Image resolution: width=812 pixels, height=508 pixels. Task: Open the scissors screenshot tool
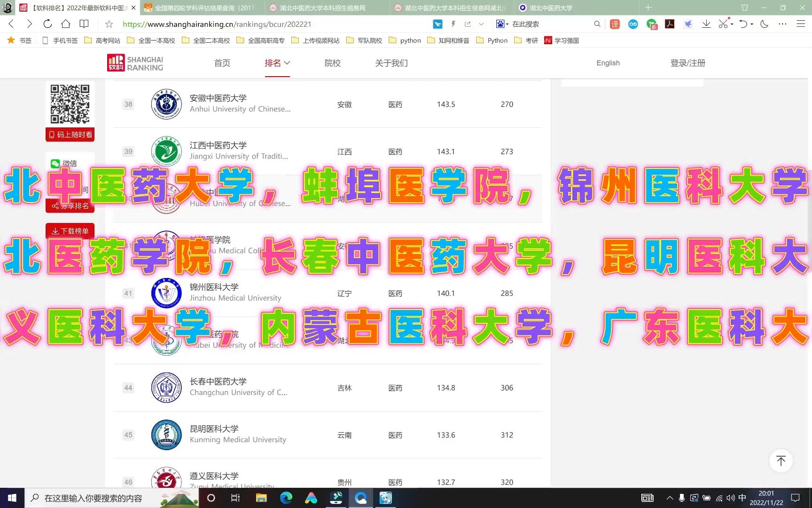tap(724, 24)
